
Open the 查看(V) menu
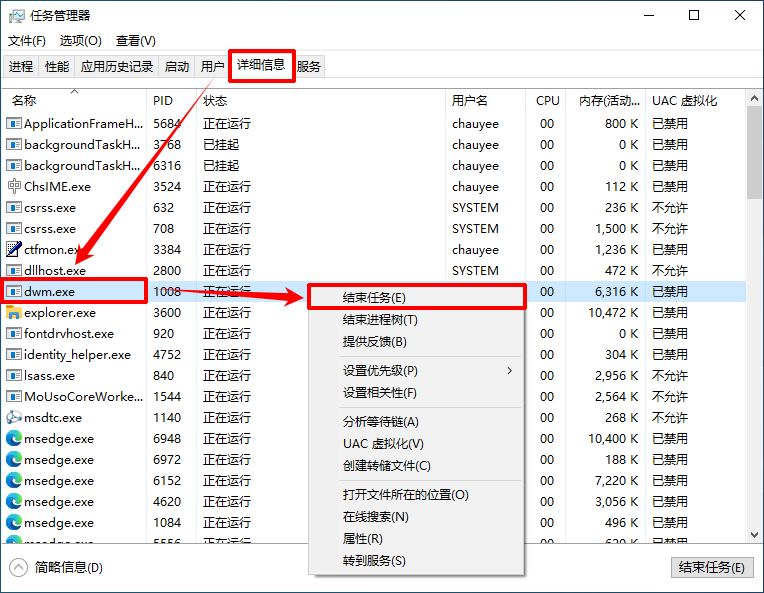135,40
